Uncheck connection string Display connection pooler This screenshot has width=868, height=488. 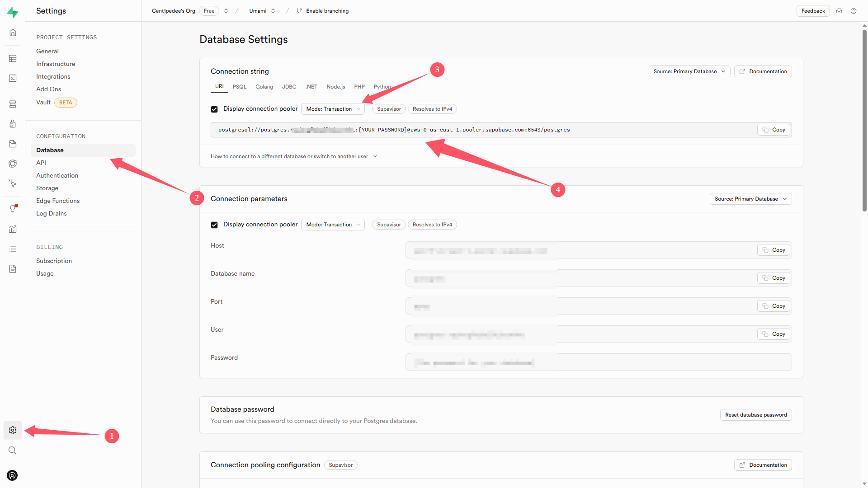(x=214, y=109)
